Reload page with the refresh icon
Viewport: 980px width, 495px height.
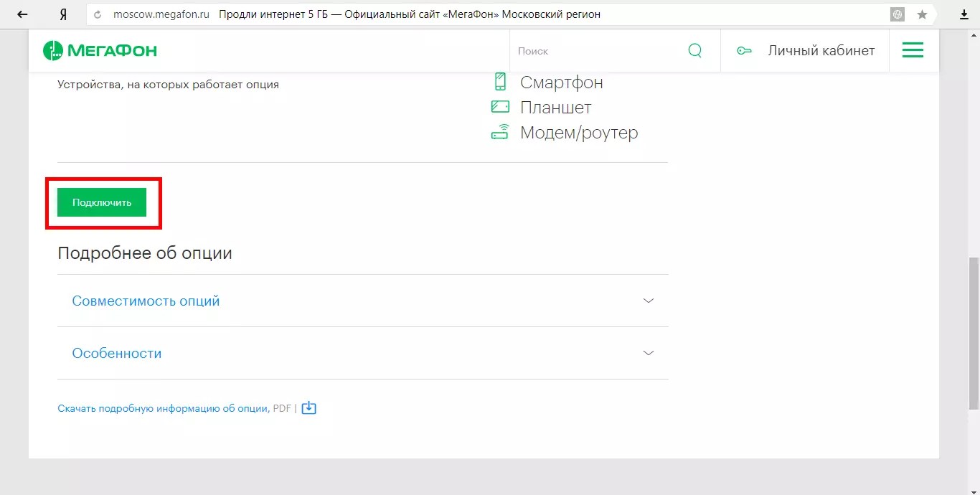tap(98, 14)
